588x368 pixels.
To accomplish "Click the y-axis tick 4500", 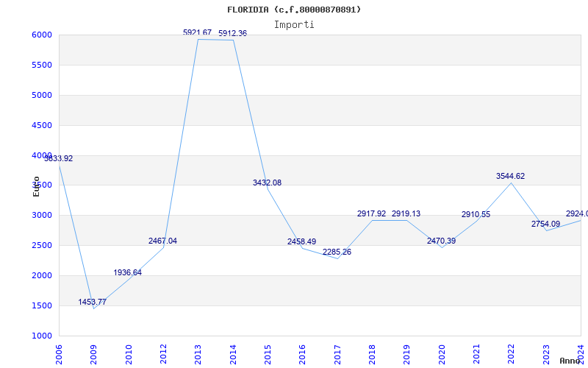I will [x=42, y=125].
